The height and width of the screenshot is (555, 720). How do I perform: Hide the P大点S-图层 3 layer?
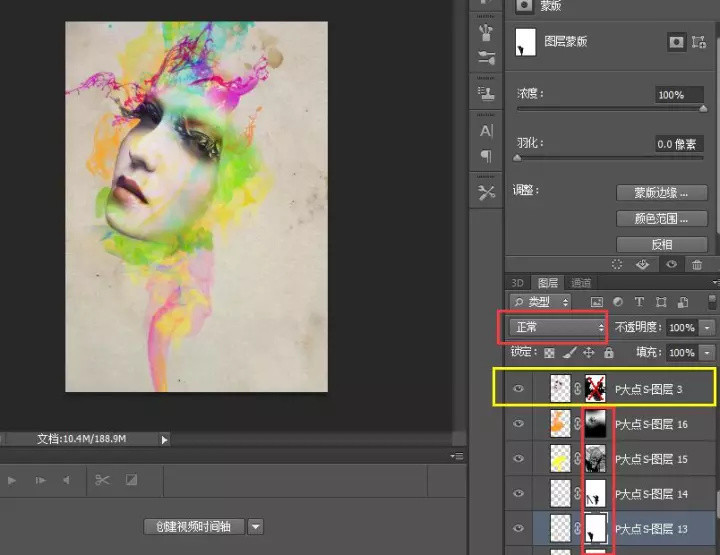pos(518,389)
